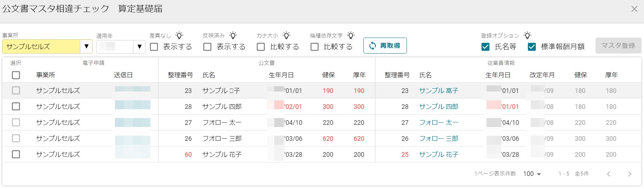Open employee link フォロー 三郎
This screenshot has height=189, width=644.
coord(438,139)
